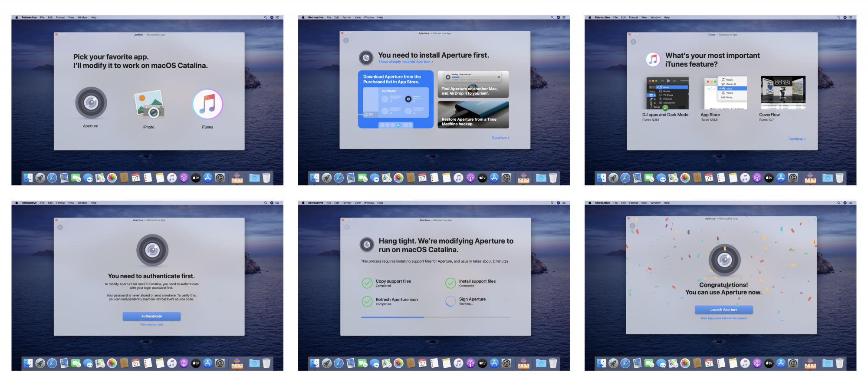Open Spotlight search above Pick your favorite app window
The image size is (868, 386).
click(266, 17)
